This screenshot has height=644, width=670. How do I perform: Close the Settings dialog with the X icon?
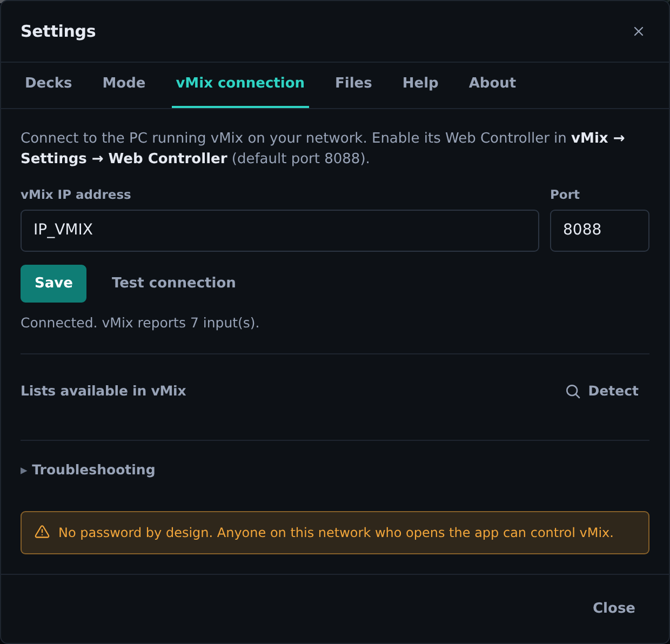click(x=638, y=31)
